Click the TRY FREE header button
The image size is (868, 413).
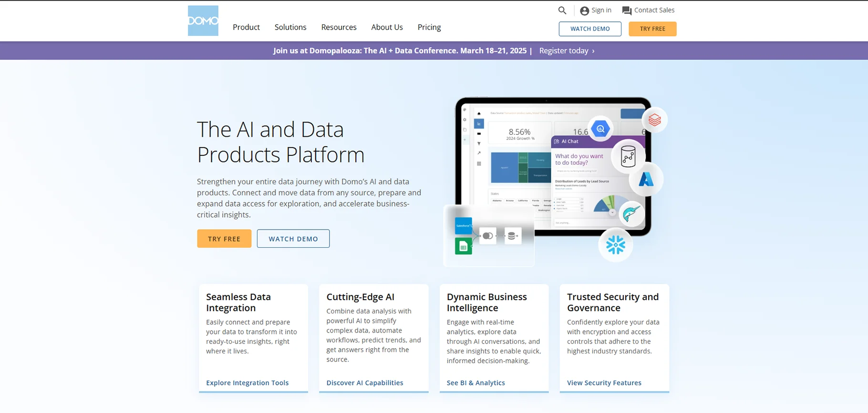click(x=652, y=29)
